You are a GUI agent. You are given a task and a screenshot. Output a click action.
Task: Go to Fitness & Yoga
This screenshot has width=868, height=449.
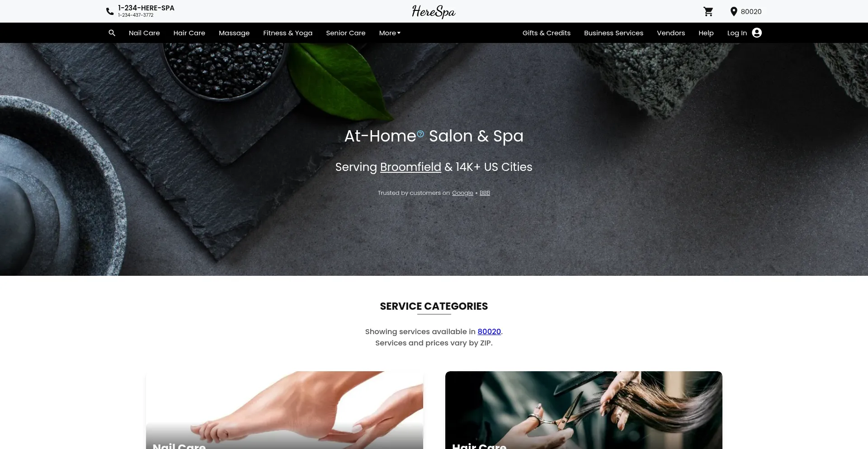click(288, 33)
